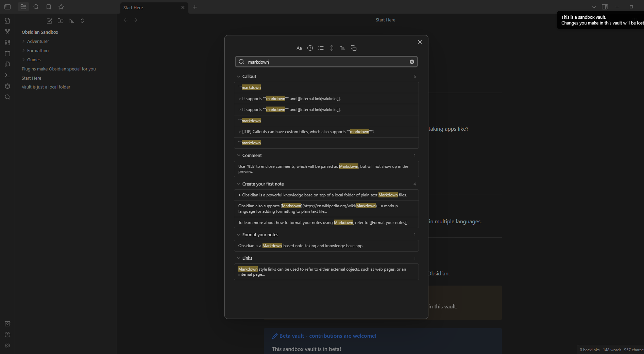Click the insert template ribbon icon
644x354 pixels.
7,64
